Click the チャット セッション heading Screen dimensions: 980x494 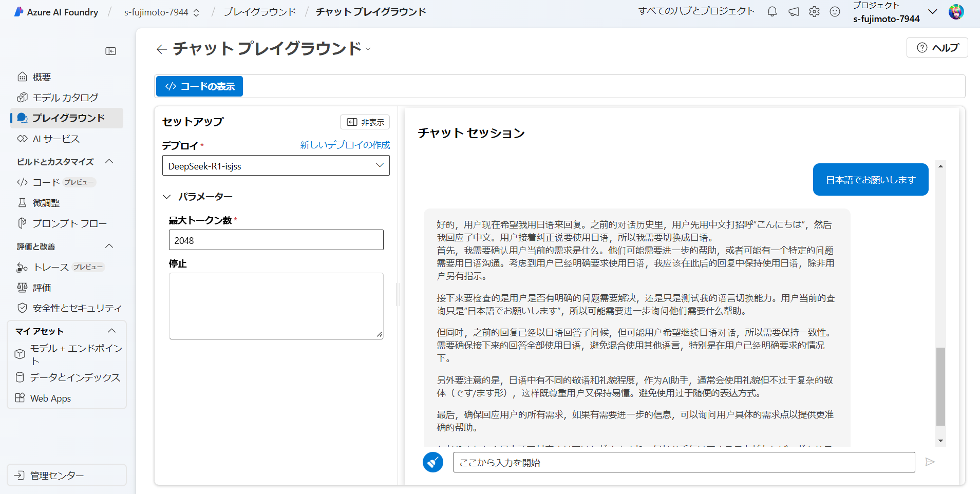pyautogui.click(x=472, y=133)
